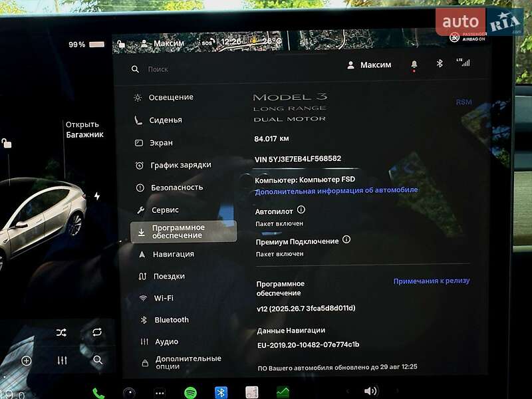
Task: Tap the speaker volume control
Action: (x=370, y=391)
